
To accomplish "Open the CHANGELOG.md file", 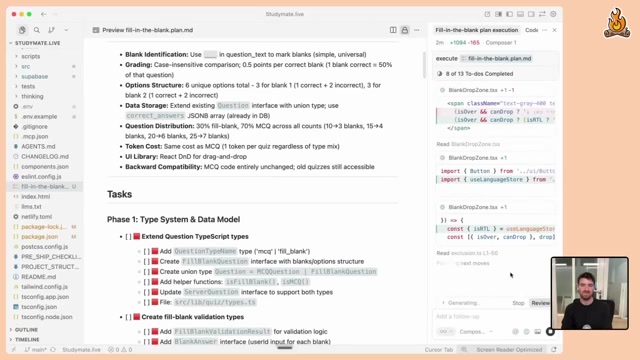I will click(45, 156).
